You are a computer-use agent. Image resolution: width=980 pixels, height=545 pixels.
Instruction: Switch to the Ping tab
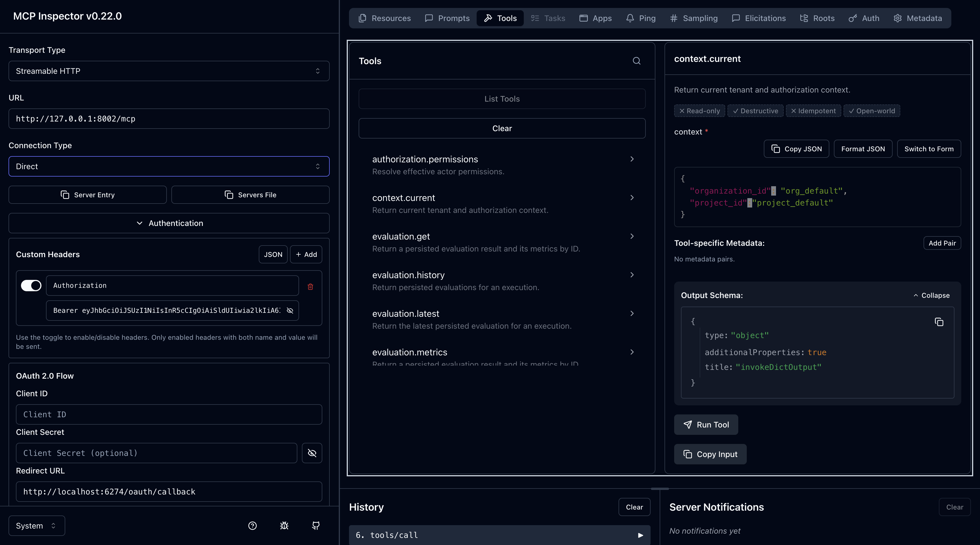click(x=641, y=18)
